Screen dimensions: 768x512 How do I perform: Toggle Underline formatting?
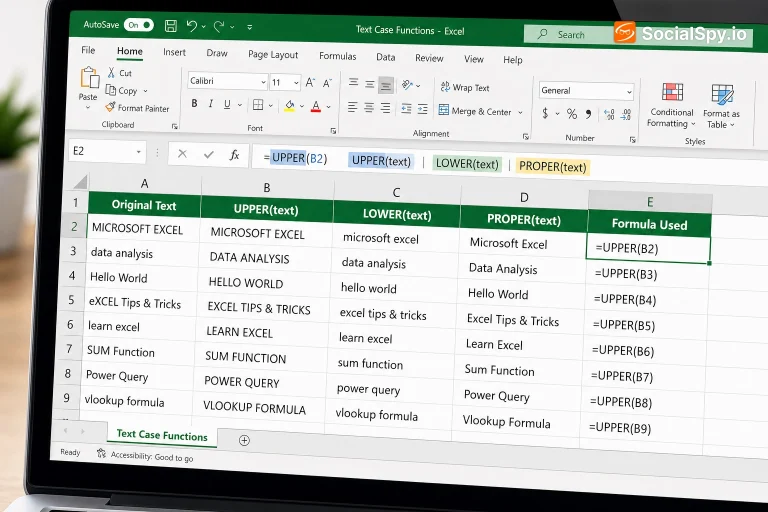pos(227,104)
